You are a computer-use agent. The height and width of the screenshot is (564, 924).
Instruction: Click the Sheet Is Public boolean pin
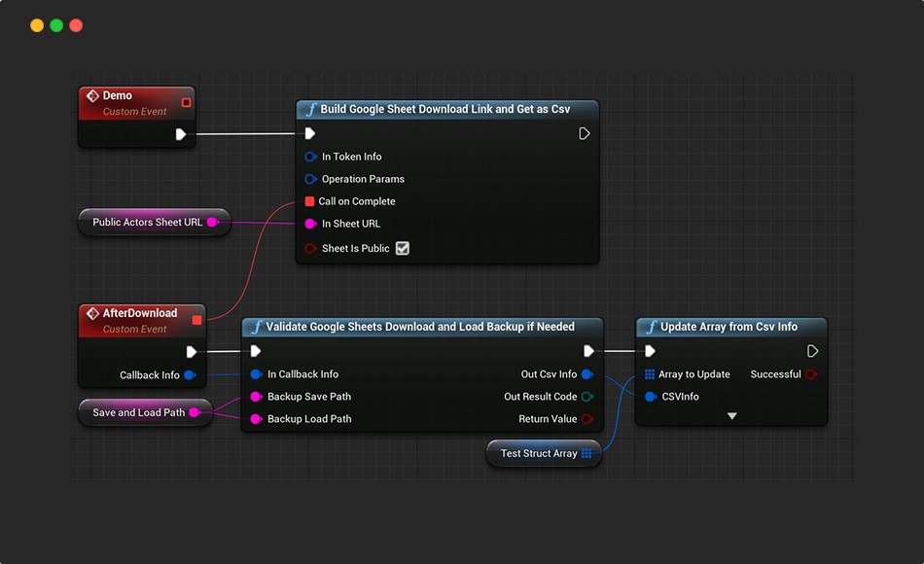point(310,248)
